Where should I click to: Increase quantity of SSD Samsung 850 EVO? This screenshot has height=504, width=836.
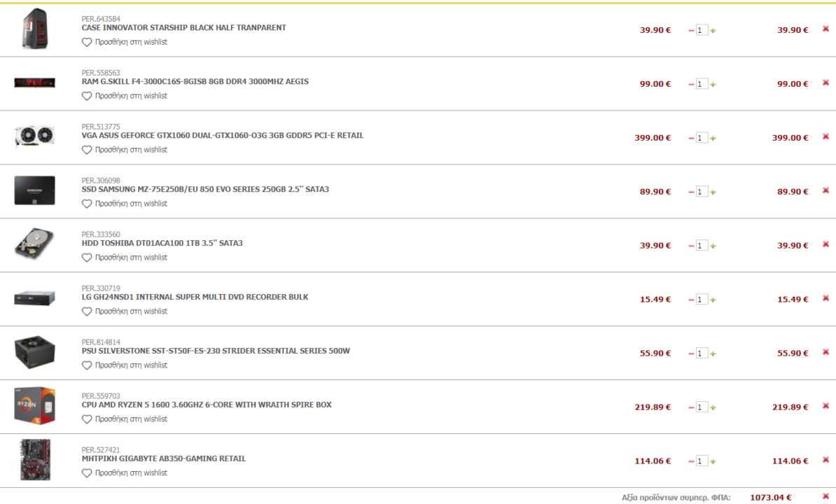[x=713, y=192]
